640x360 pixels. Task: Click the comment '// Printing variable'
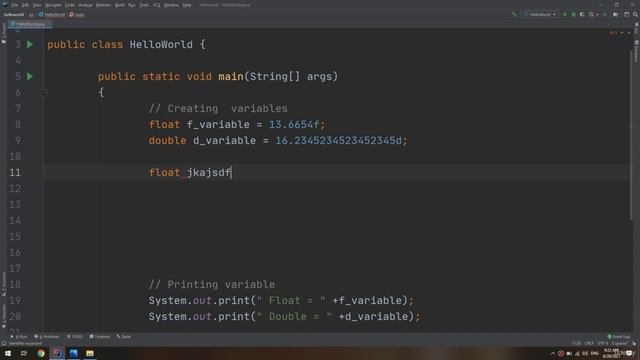point(211,284)
